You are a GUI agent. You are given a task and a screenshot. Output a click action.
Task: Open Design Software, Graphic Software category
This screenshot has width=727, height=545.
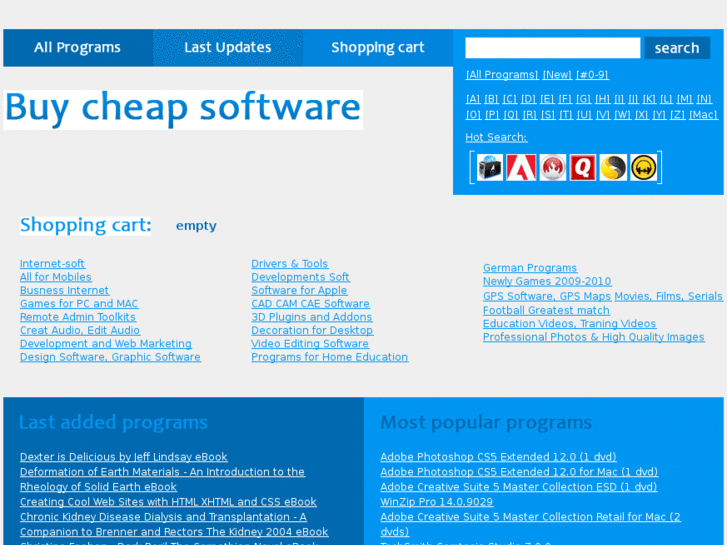pos(110,358)
